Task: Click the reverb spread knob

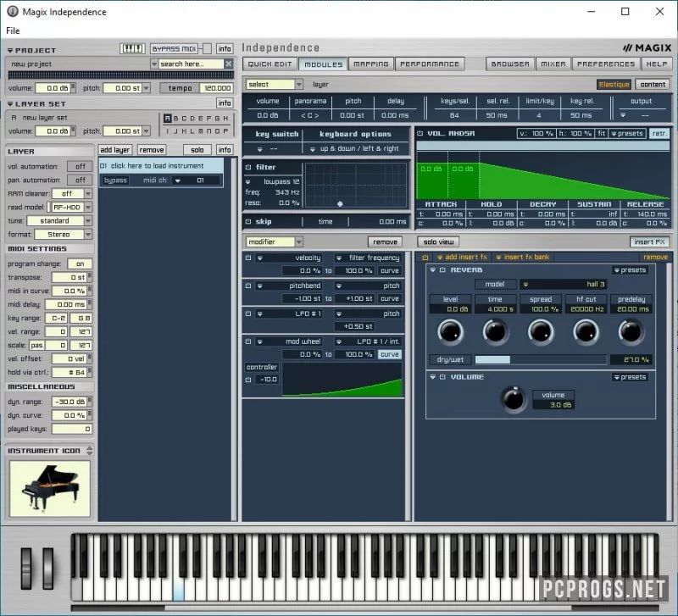Action: tap(541, 332)
